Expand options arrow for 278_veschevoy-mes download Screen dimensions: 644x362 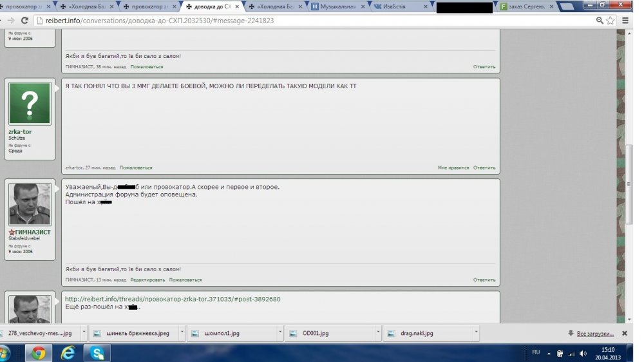coord(84,332)
